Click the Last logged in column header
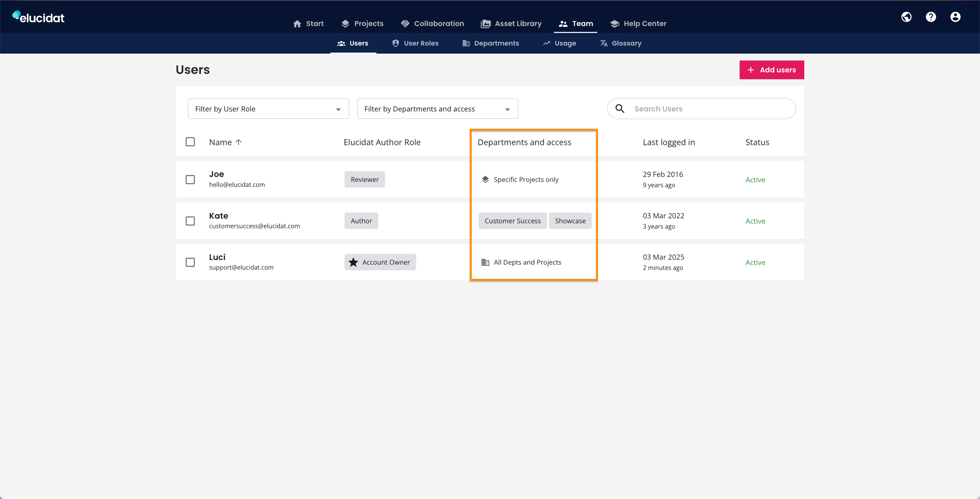This screenshot has width=980, height=499. [x=669, y=142]
